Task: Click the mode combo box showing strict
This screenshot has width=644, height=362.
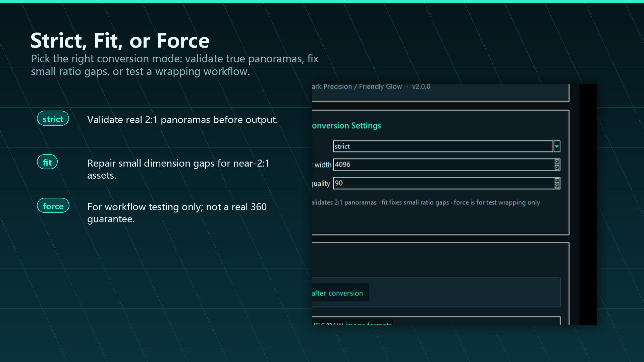Action: click(x=443, y=146)
